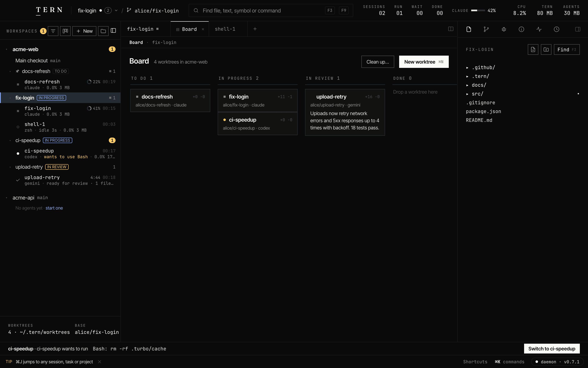Click the start one link
The height and width of the screenshot is (368, 588).
pos(54,208)
